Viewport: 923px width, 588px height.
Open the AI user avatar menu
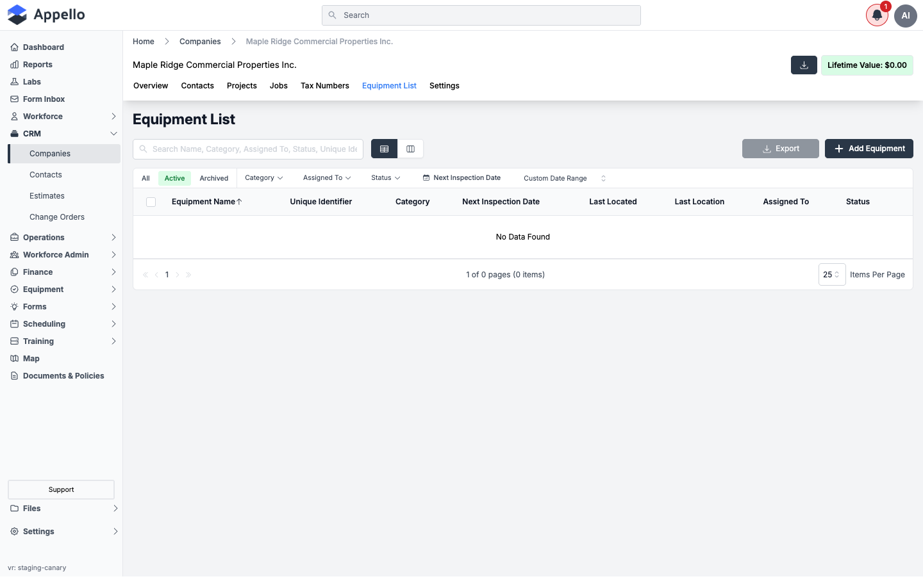(x=906, y=15)
